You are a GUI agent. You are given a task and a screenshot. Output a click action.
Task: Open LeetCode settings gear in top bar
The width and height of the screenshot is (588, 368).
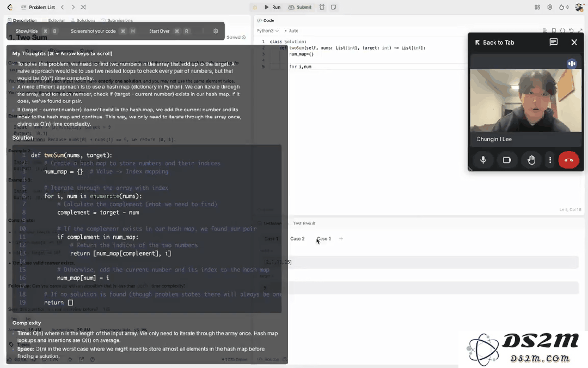[x=550, y=7]
